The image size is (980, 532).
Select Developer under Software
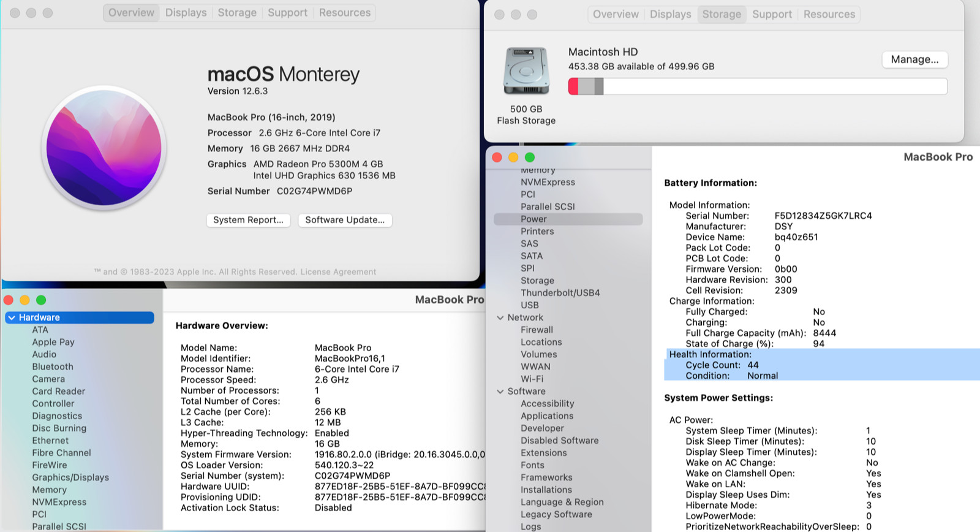(542, 428)
